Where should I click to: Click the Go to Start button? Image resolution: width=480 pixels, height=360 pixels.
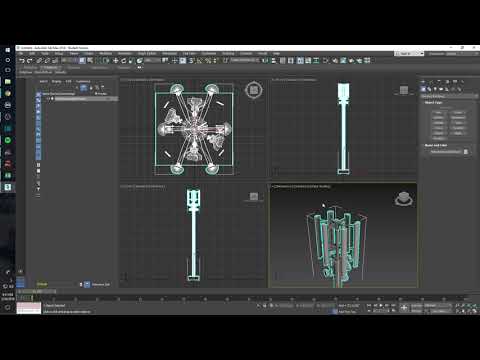(369, 305)
